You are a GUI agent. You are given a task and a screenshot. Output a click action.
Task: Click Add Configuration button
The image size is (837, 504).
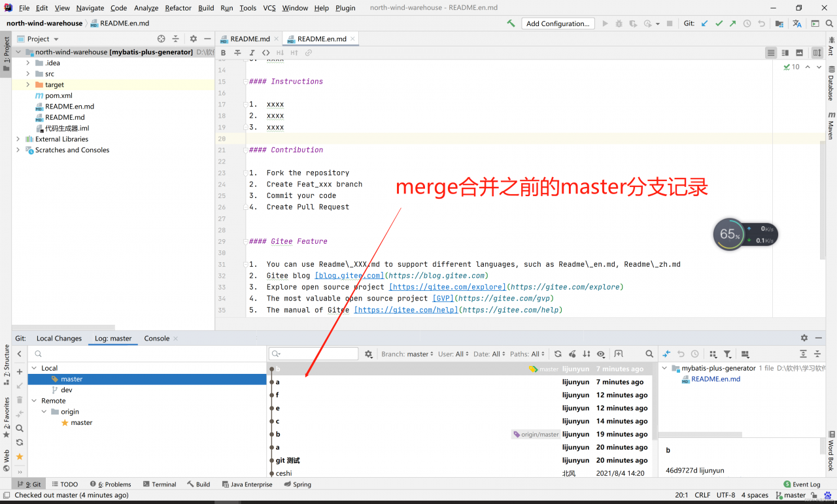click(x=558, y=24)
